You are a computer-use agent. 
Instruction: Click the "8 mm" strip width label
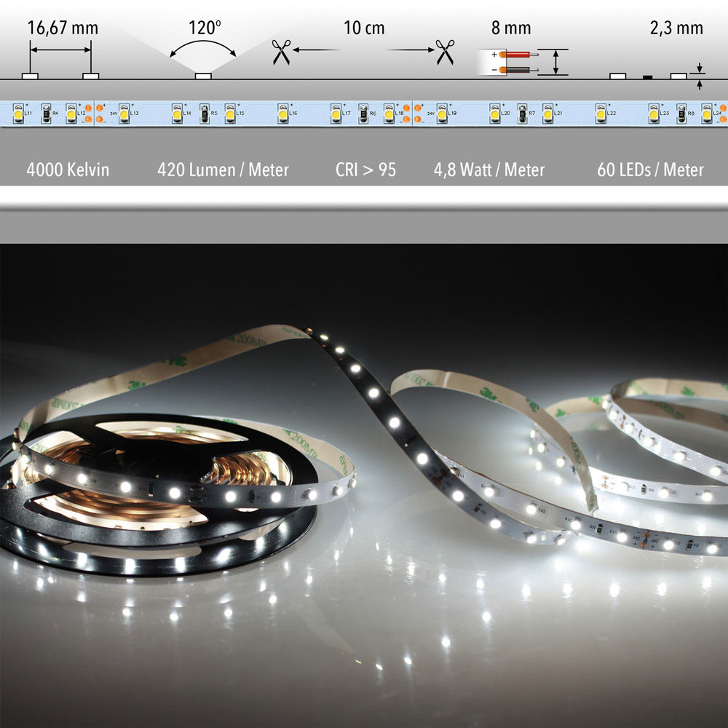pyautogui.click(x=511, y=29)
